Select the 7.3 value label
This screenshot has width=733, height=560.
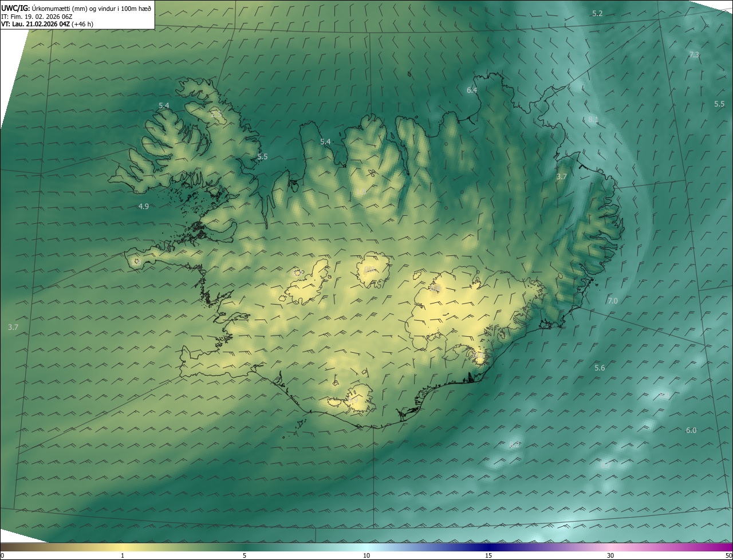pos(694,55)
